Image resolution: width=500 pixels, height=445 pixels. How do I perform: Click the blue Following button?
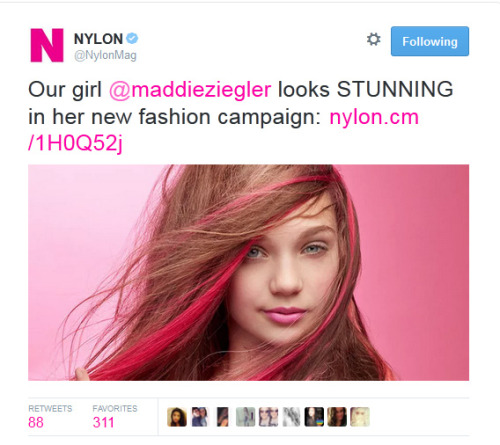click(430, 41)
